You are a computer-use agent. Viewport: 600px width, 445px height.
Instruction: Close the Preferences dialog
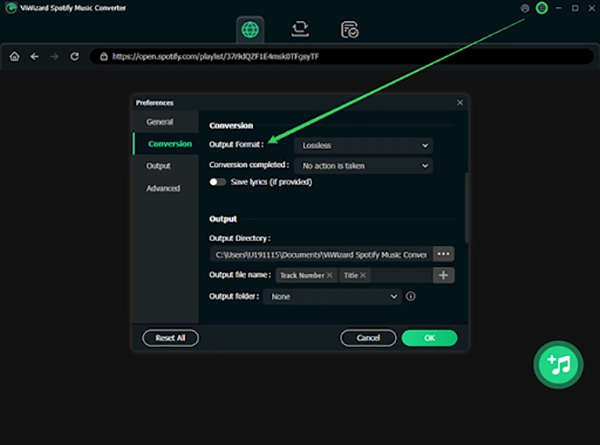click(460, 103)
